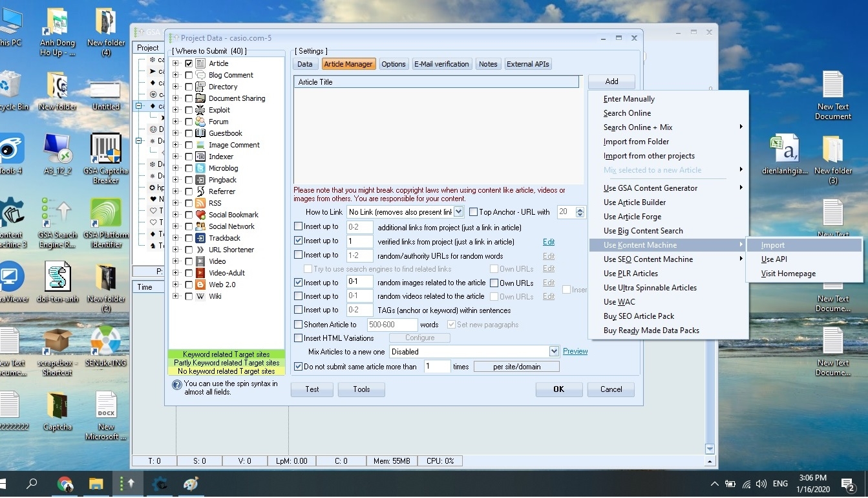This screenshot has height=498, width=868.
Task: Expand the Directory tree node
Action: [x=176, y=87]
